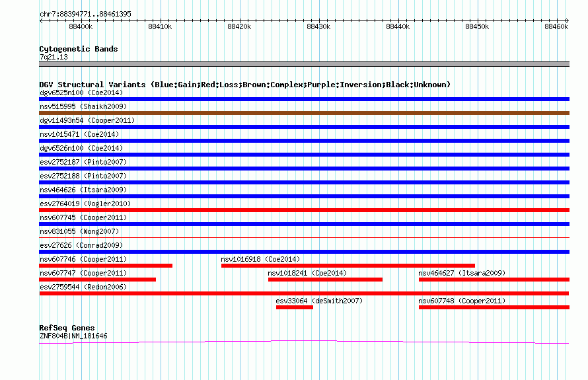Open the esv33064 (deSmith2007) variant label
Image resolution: width=588 pixels, height=380 pixels.
[x=320, y=301]
